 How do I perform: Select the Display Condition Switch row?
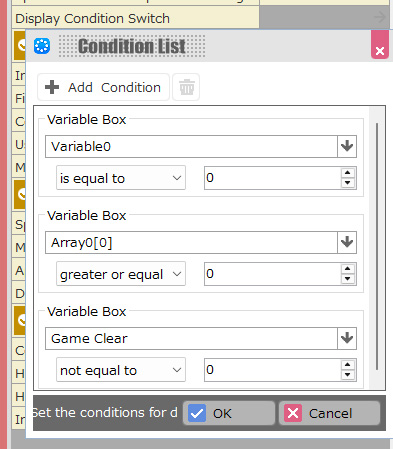tap(135, 18)
